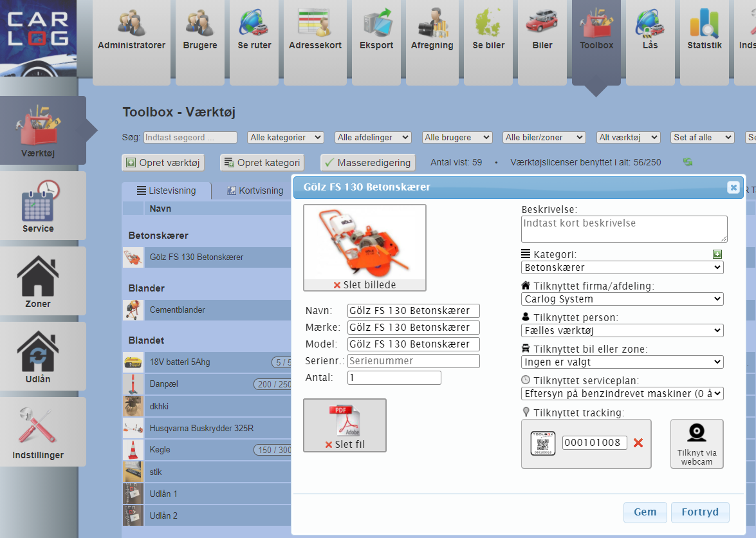756x538 pixels.
Task: Click the Antal input field
Action: (x=394, y=378)
